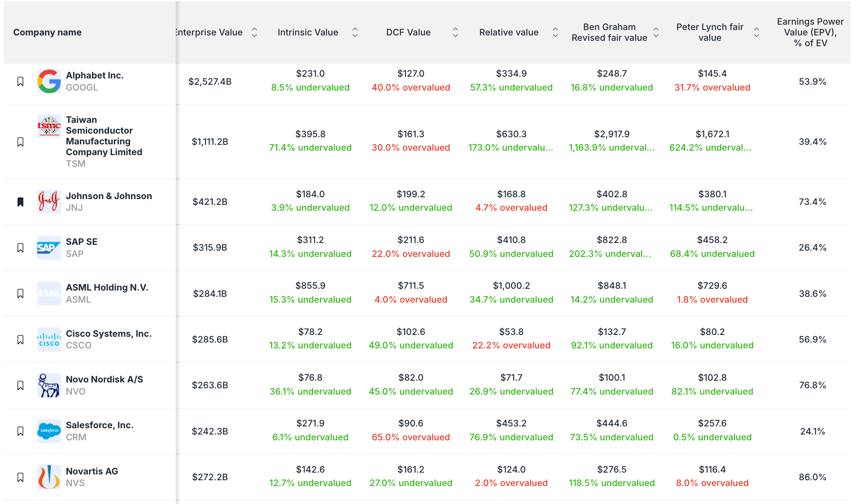Open the truncated 1,163.9% undervalued value for TSM
Screen dimensions: 857x504
coord(611,147)
